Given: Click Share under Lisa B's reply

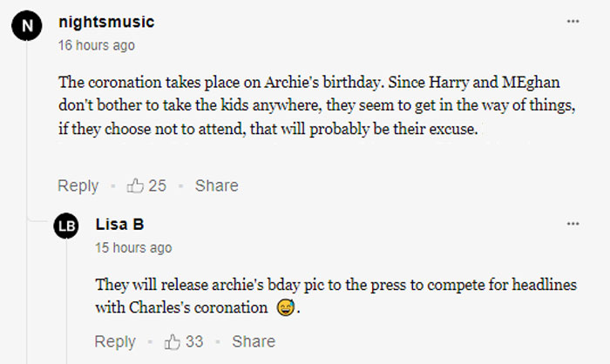Looking at the screenshot, I should click(x=254, y=341).
